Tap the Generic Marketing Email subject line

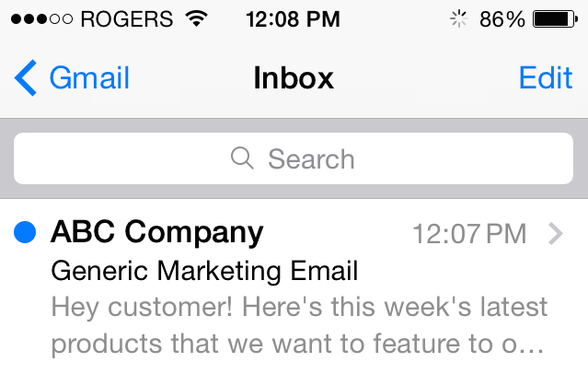pos(204,271)
